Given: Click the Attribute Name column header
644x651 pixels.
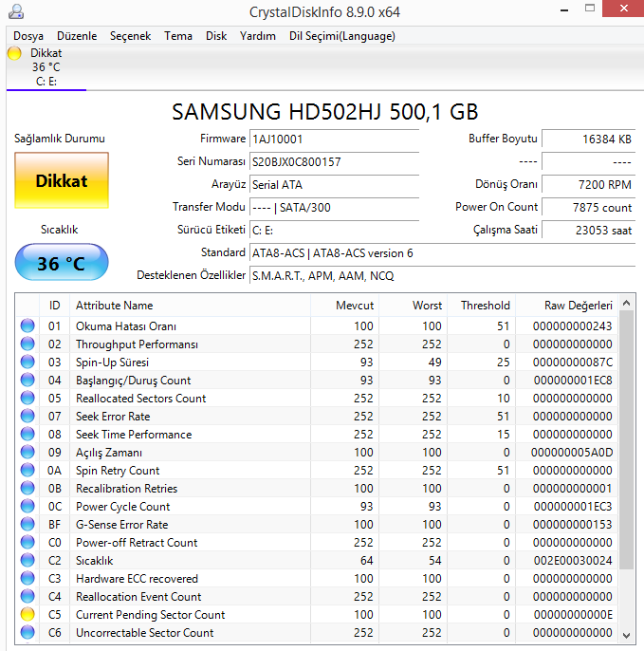Looking at the screenshot, I should coord(114,306).
